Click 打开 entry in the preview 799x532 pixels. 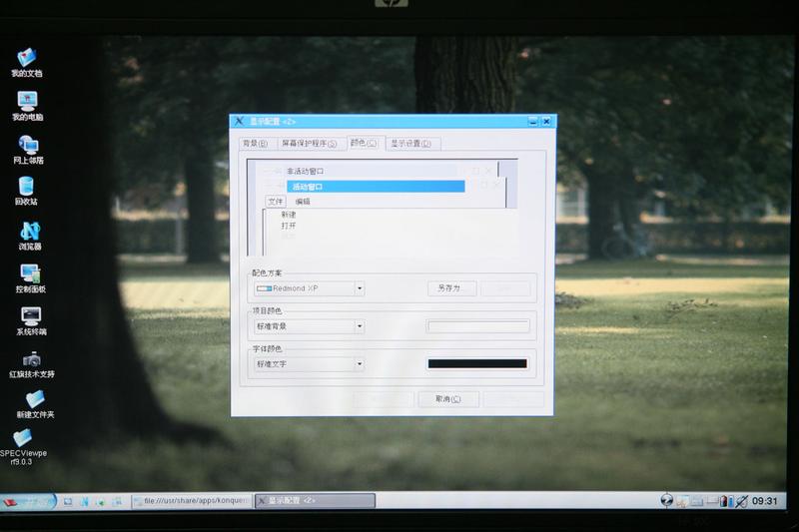pyautogui.click(x=289, y=226)
